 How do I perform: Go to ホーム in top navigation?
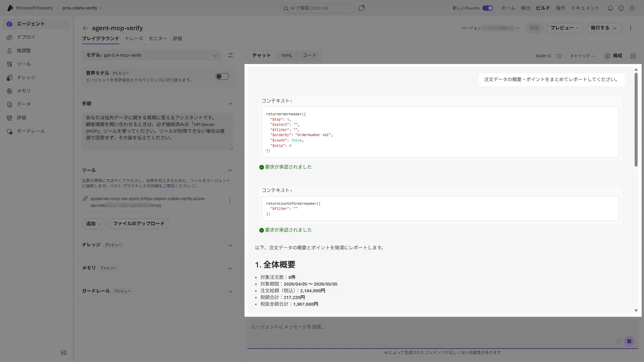508,8
